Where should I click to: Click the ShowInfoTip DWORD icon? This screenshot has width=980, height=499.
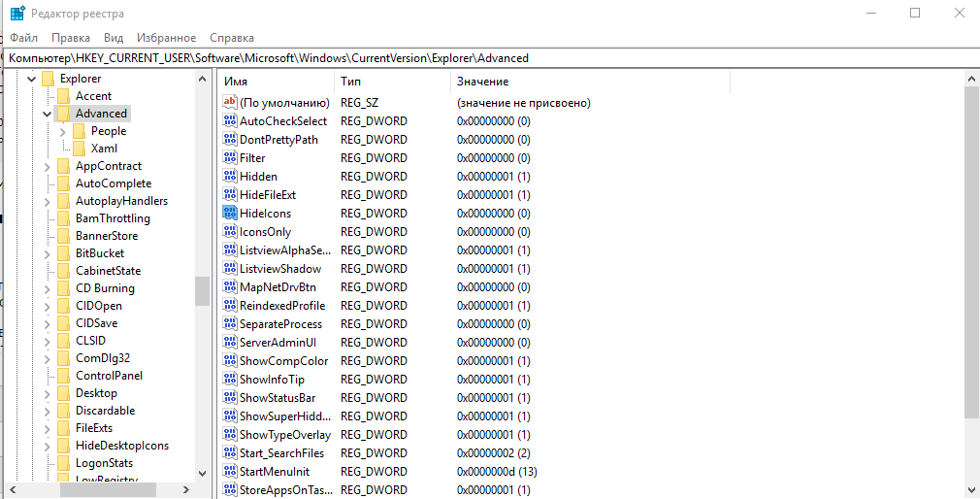(x=230, y=379)
